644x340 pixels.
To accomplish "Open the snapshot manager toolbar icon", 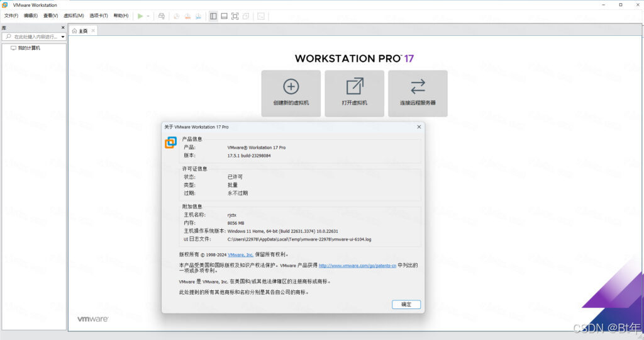I will pyautogui.click(x=198, y=16).
